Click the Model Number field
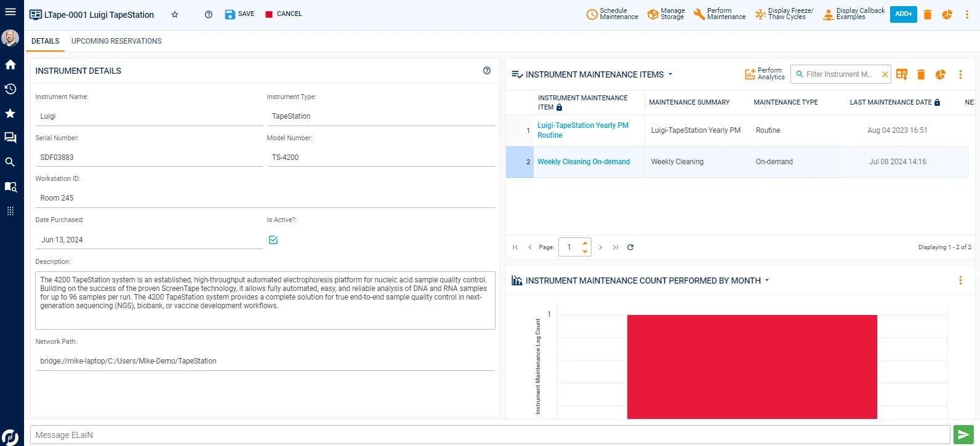Screen dimensions: 980x446 coord(381,157)
